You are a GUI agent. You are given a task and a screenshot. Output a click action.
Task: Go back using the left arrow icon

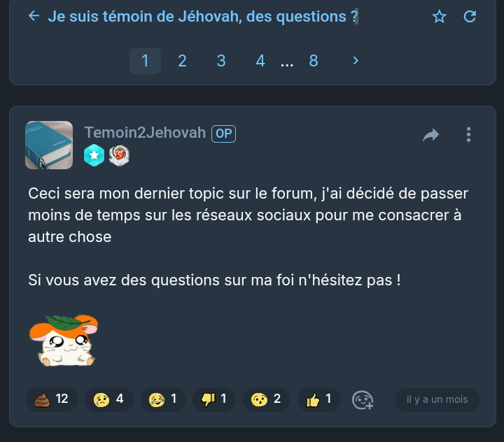pyautogui.click(x=34, y=16)
